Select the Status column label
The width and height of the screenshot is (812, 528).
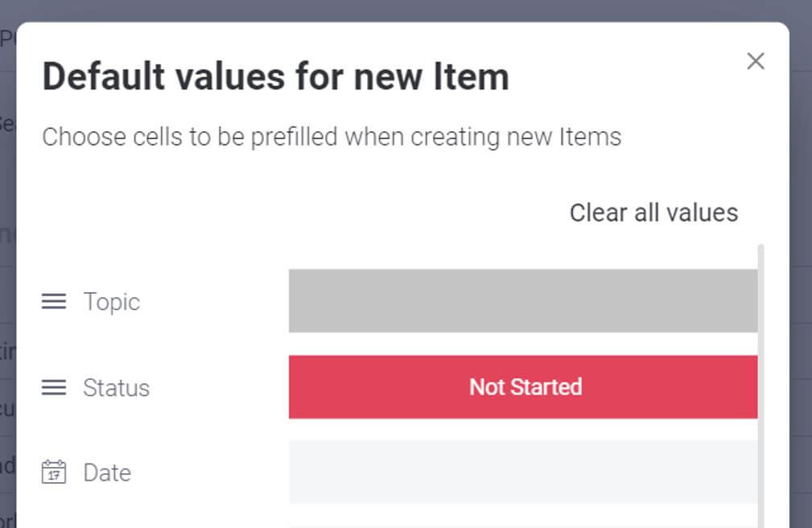point(117,388)
